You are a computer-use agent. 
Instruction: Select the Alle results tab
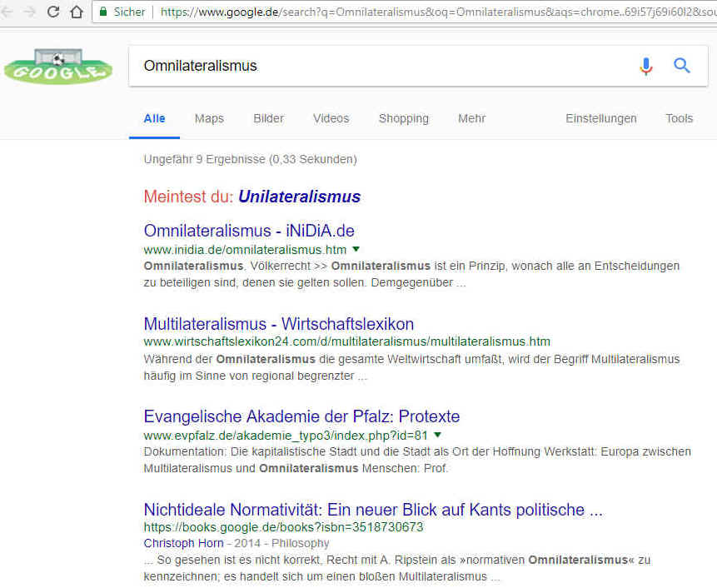coord(155,118)
